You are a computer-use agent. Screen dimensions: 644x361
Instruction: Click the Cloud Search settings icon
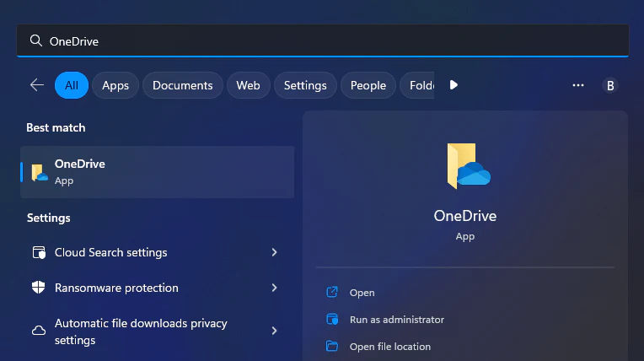click(x=39, y=252)
